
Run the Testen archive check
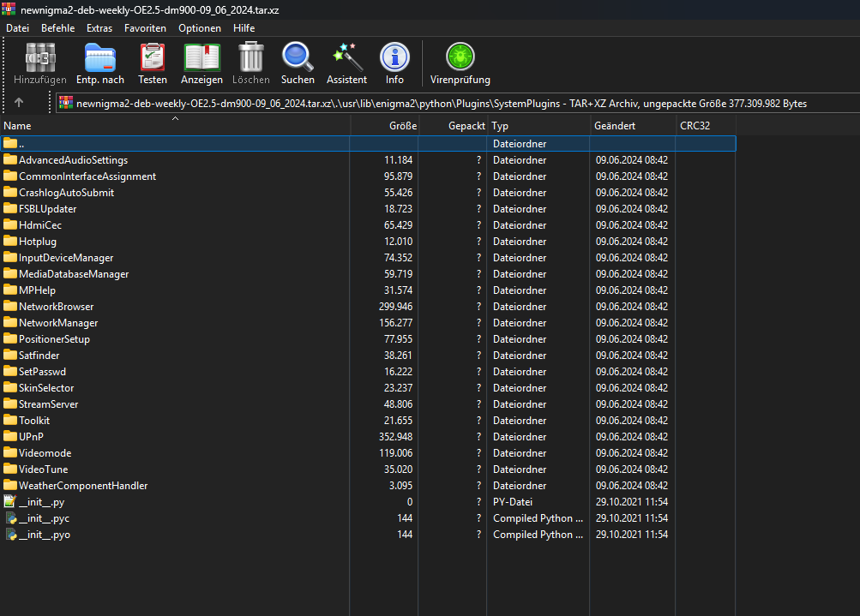coord(153,58)
